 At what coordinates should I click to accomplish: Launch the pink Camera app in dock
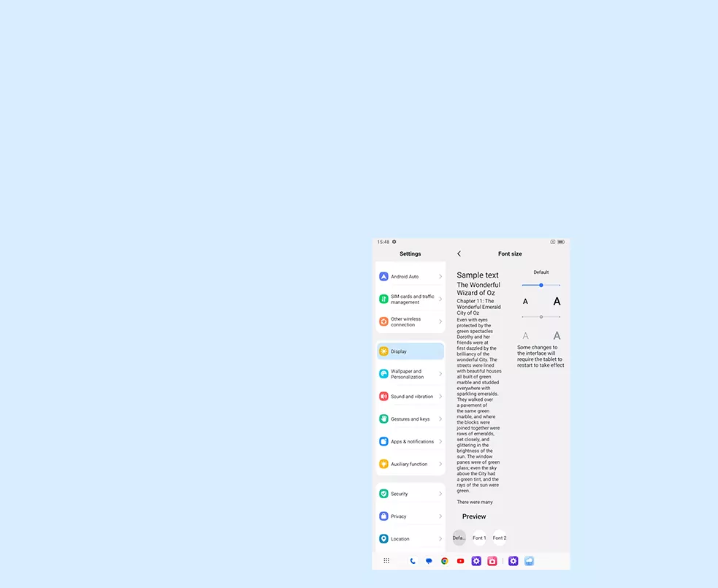tap(492, 561)
